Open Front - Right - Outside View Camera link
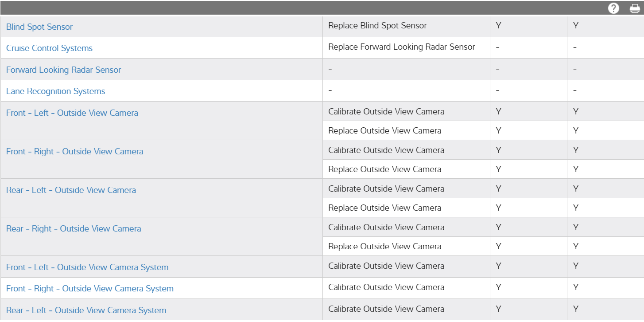Image resolution: width=644 pixels, height=322 pixels. [74, 151]
